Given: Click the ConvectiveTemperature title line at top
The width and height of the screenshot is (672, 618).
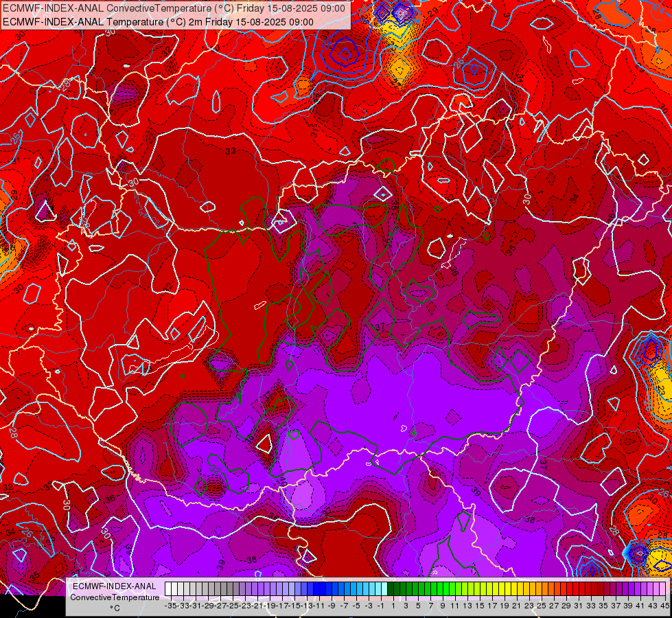Looking at the screenshot, I should 174,8.
